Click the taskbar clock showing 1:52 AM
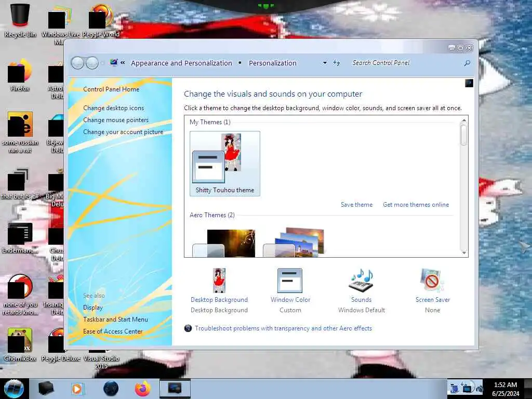 [506, 389]
